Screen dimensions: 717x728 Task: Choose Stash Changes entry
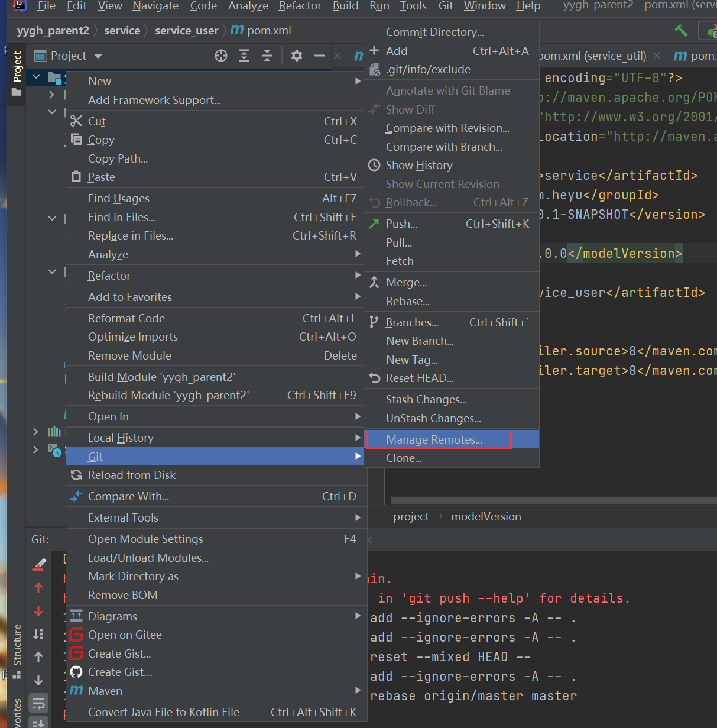[x=452, y=399]
